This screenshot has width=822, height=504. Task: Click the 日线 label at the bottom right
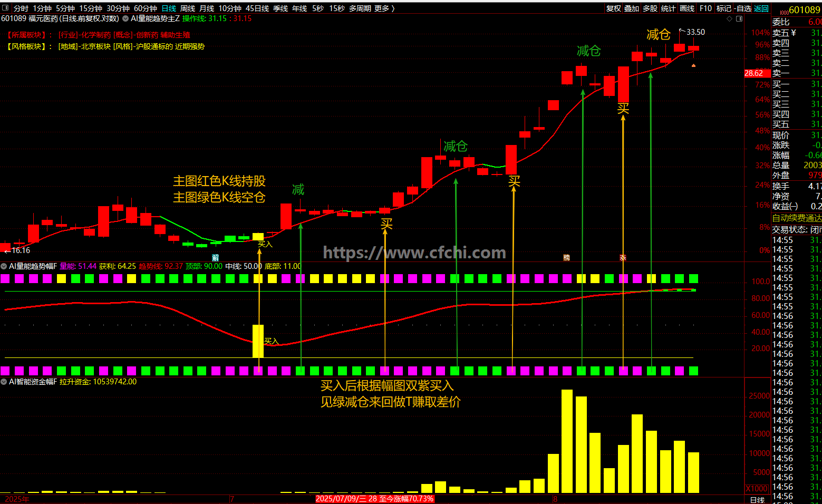tap(757, 500)
